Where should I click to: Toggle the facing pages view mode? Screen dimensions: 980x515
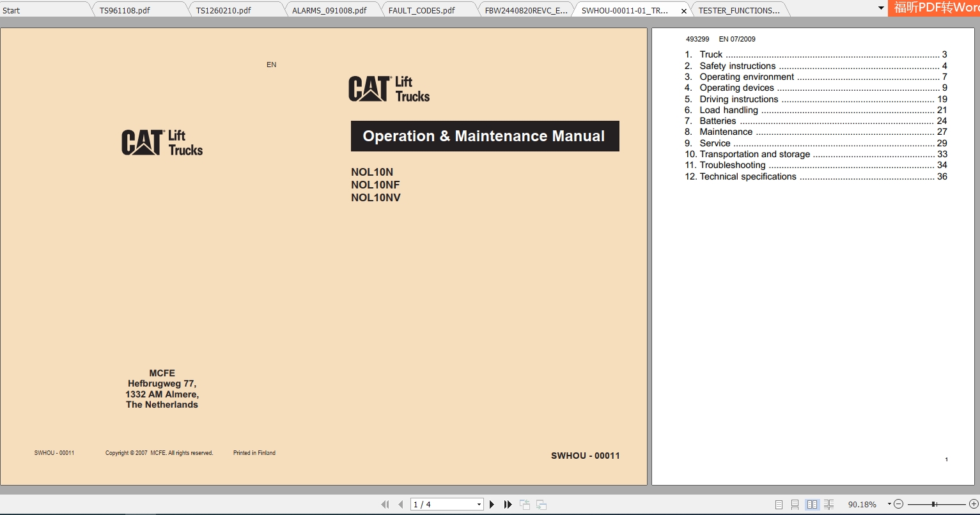(x=812, y=504)
